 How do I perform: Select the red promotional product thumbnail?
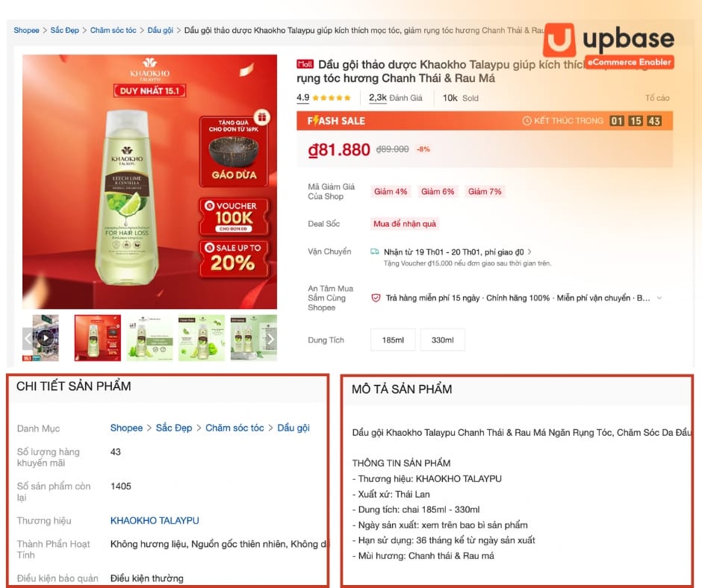coord(98,338)
